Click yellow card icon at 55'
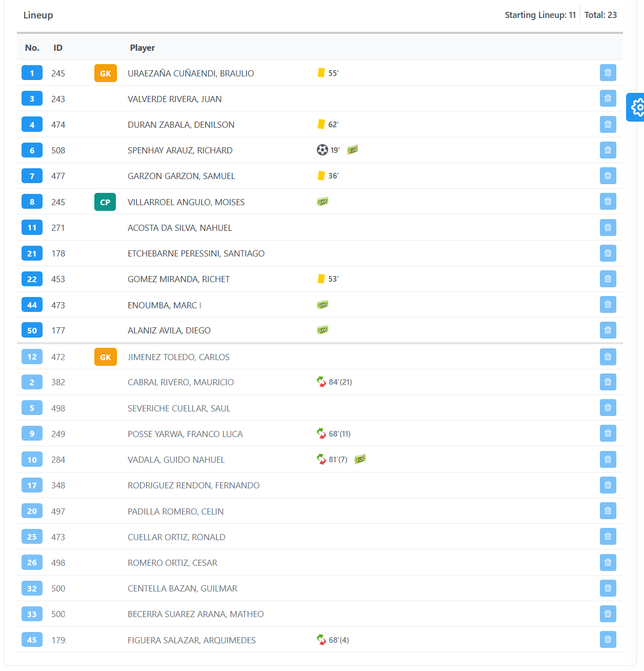This screenshot has width=644, height=671. click(321, 73)
